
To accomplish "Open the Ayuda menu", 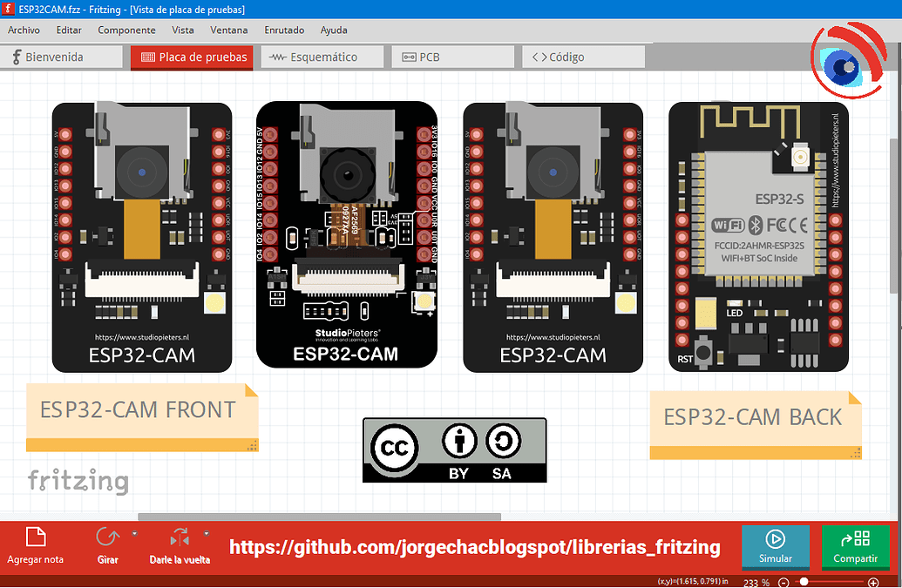I will (334, 30).
